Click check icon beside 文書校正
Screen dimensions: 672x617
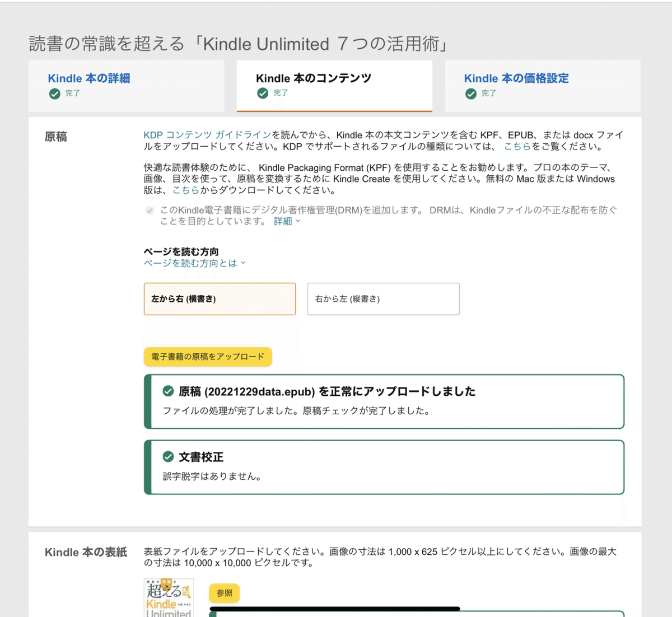point(168,457)
